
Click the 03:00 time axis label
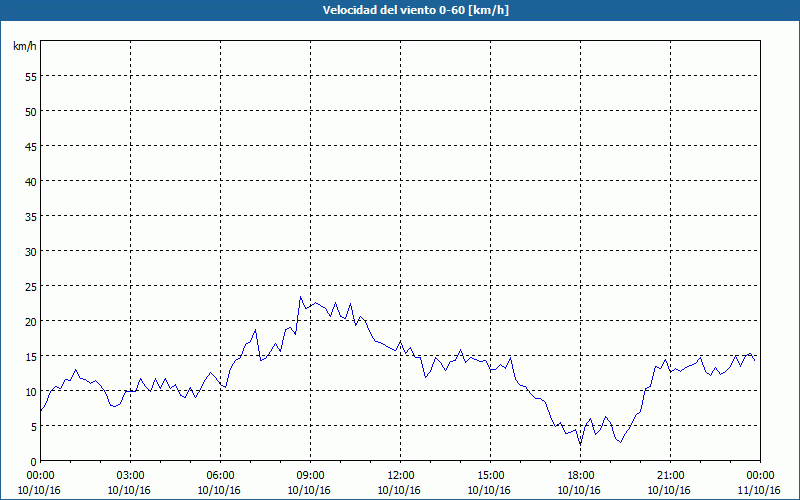(x=130, y=475)
